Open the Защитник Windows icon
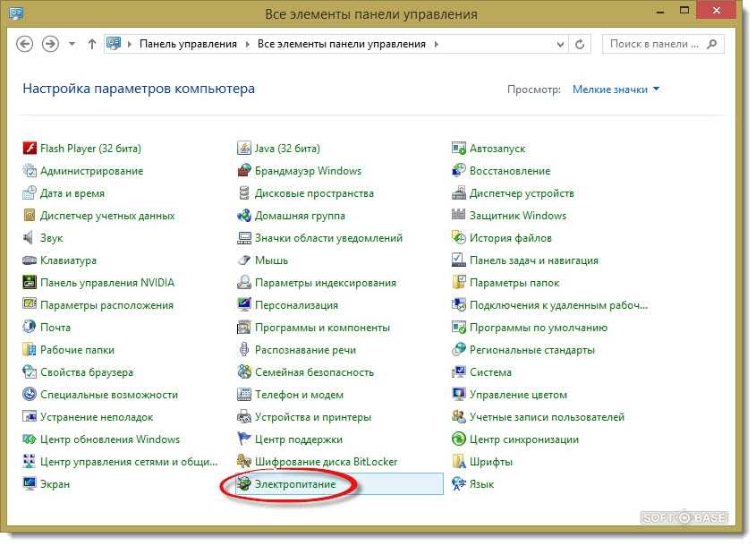Viewport: 756px width, 546px height. [x=458, y=215]
